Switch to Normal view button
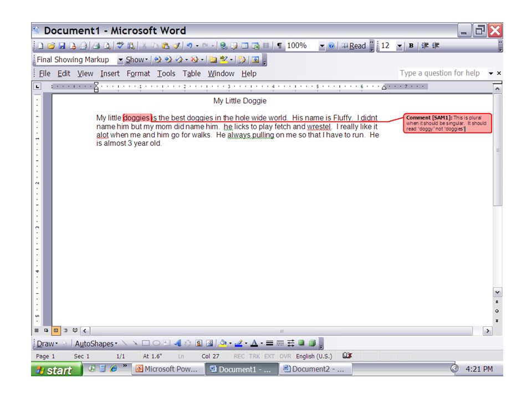 click(37, 330)
